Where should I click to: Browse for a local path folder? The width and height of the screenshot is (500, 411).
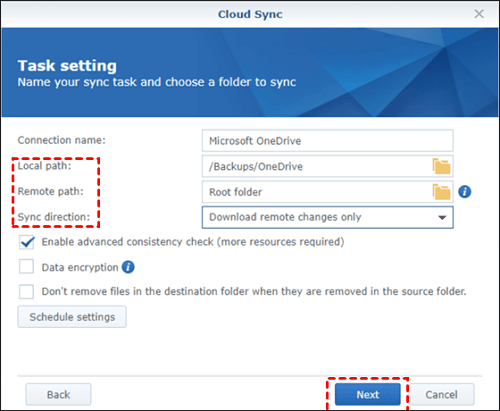(x=441, y=166)
